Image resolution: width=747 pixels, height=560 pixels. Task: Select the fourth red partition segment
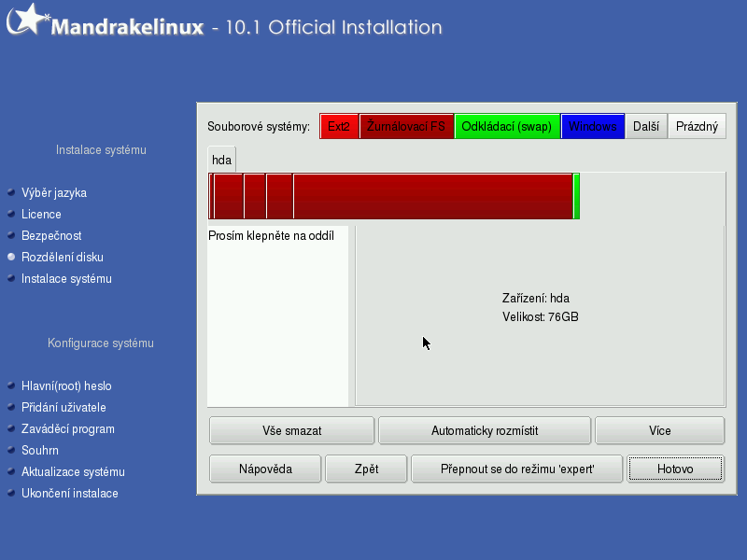tap(279, 196)
